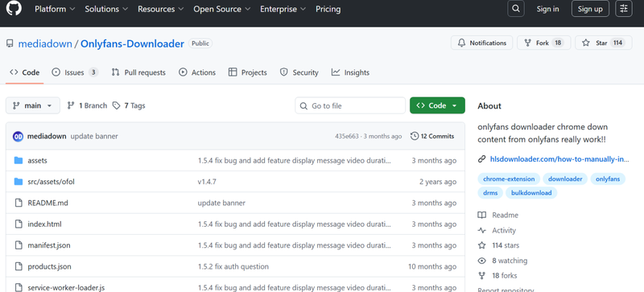Open commit hash 435e663
The width and height of the screenshot is (644, 292).
pyautogui.click(x=347, y=137)
